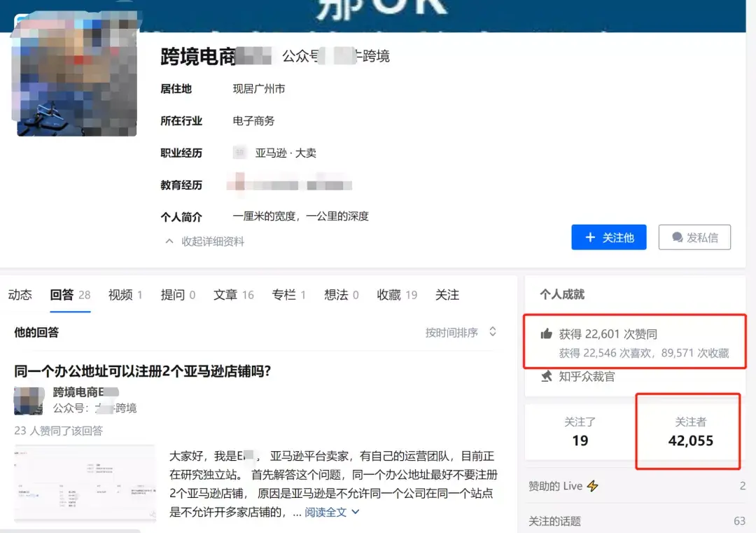Open the answer preview thumbnail image
This screenshot has width=756, height=533.
[84, 483]
